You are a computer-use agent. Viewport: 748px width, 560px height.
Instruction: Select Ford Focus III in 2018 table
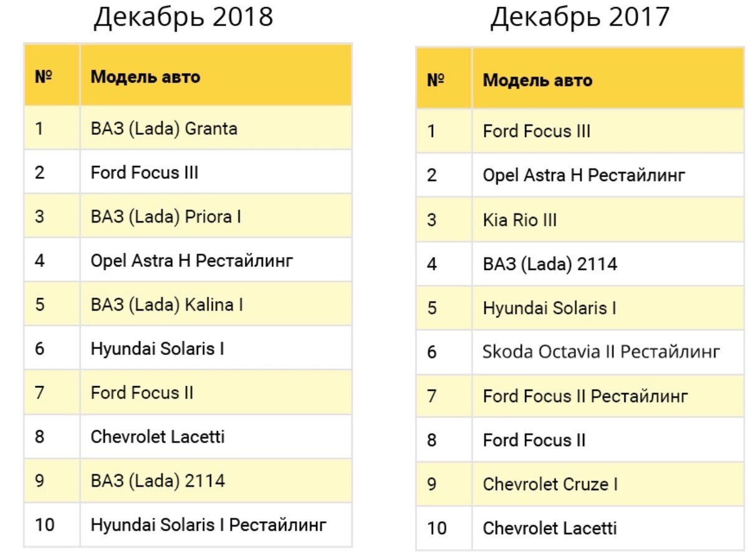click(145, 172)
